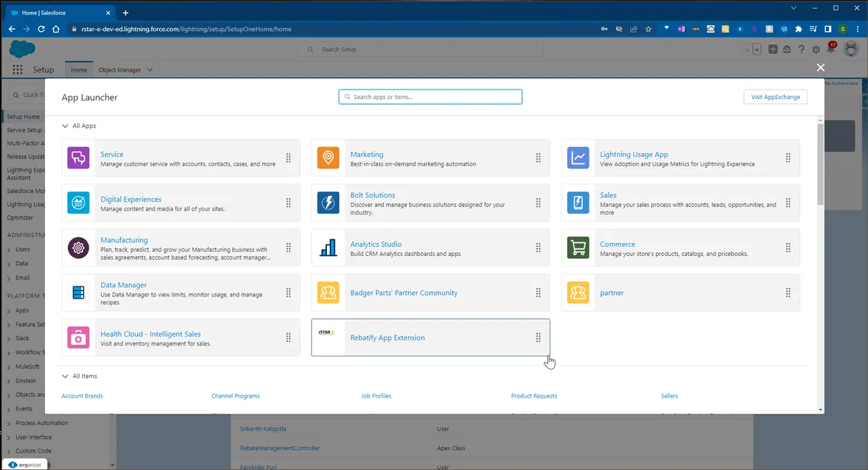Image resolution: width=868 pixels, height=470 pixels.
Task: Select the 'Home | Salesforce' browser tab
Action: 59,12
